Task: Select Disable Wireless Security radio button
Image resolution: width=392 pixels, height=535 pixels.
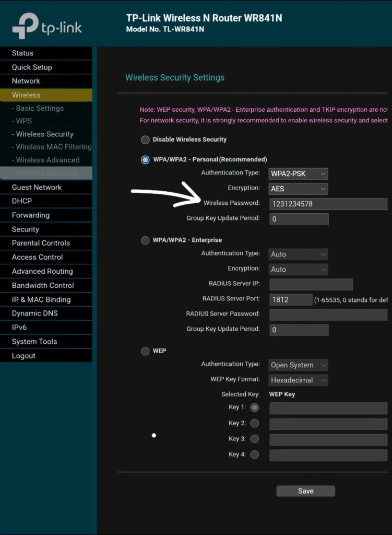Action: tap(145, 140)
